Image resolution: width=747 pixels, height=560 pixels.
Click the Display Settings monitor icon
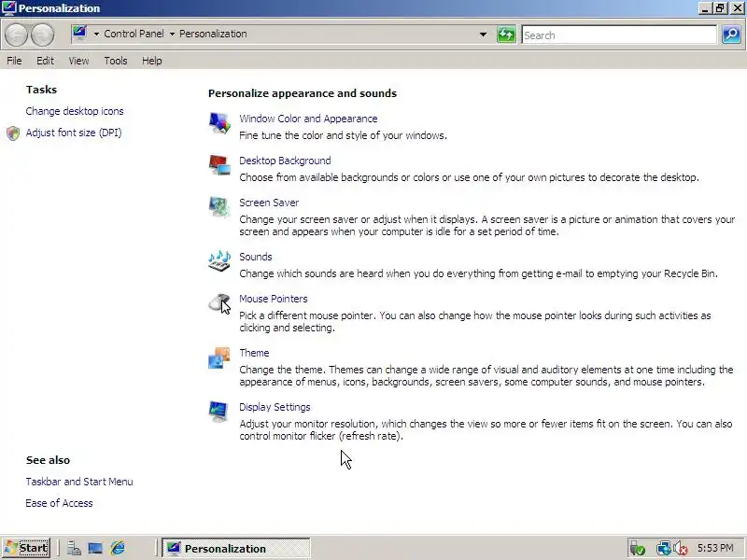219,412
